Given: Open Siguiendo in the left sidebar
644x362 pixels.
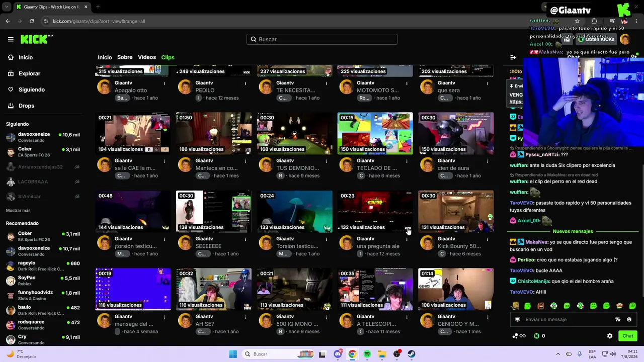Looking at the screenshot, I should 26,89.
